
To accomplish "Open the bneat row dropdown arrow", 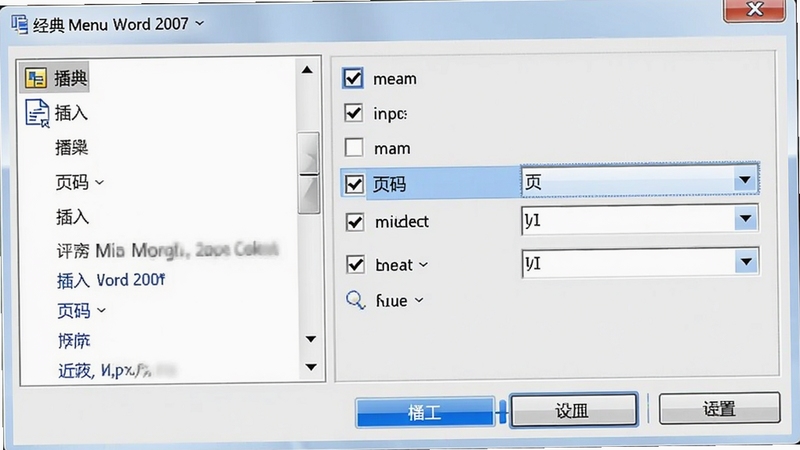I will click(746, 262).
